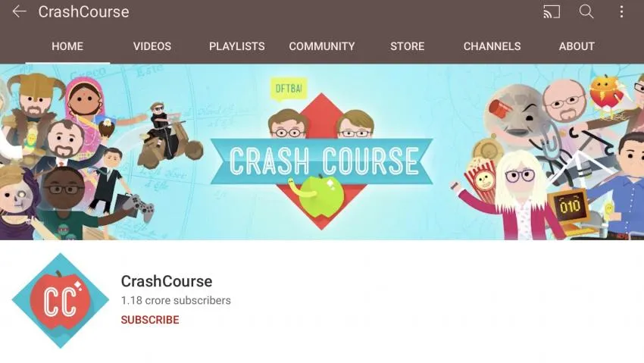Switch to the HOME tab
Screen dimensions: 644x363
tap(67, 46)
